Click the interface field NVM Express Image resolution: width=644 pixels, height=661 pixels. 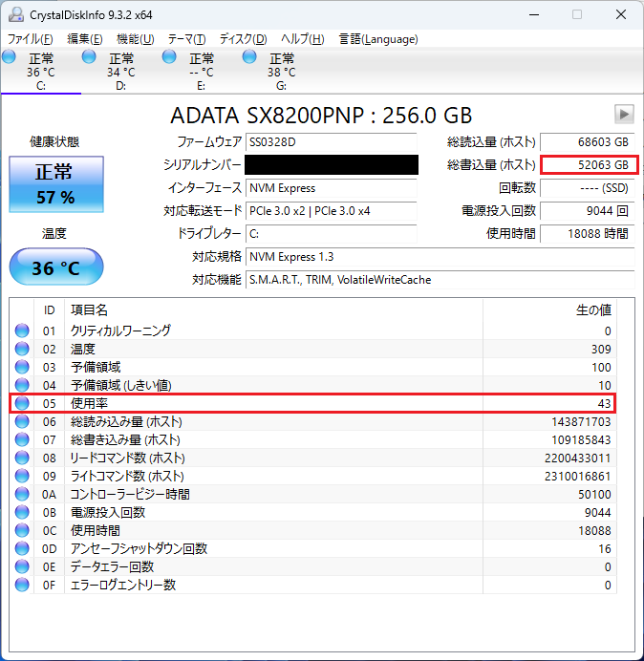point(331,188)
